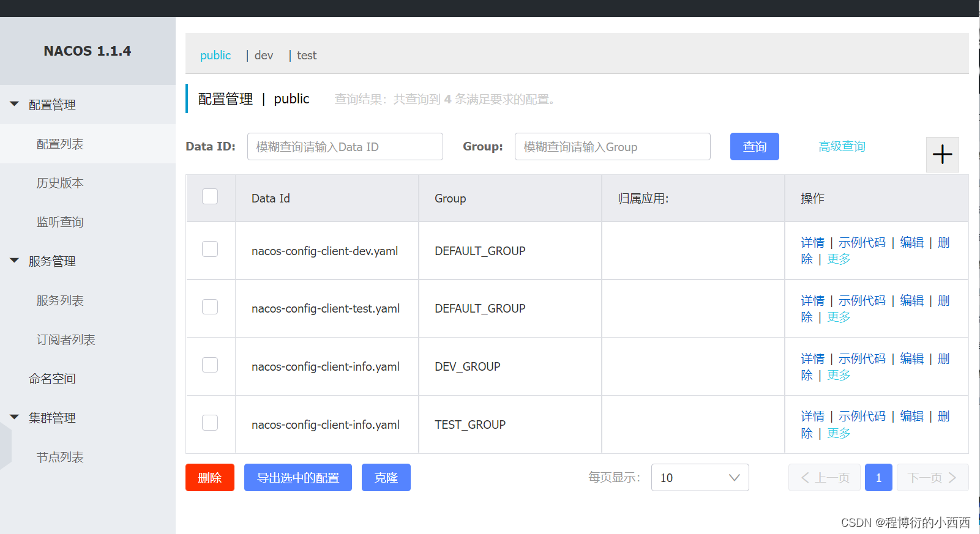Open 详情 in the TEST_GROUP row
Viewport: 980px width, 534px height.
[x=812, y=416]
